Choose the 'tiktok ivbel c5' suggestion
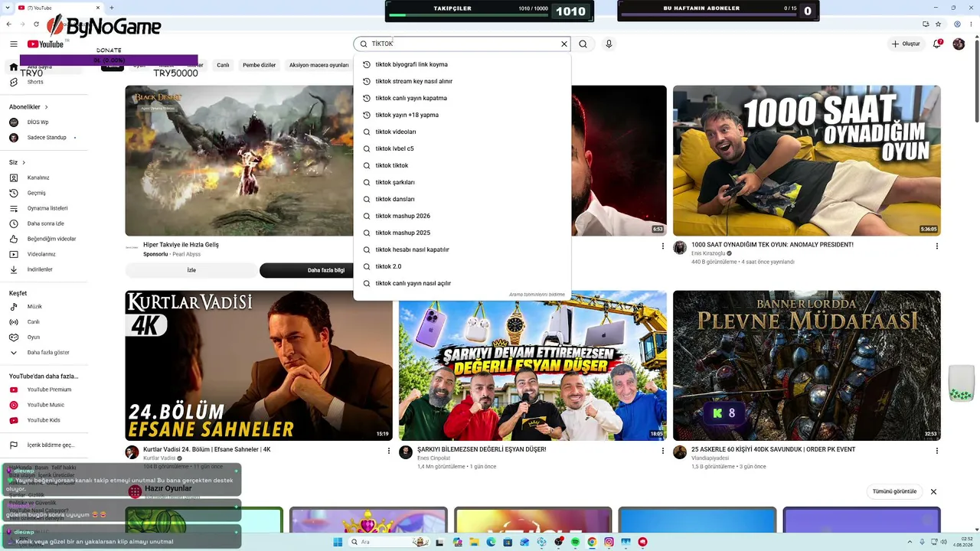The width and height of the screenshot is (980, 551). [x=462, y=148]
